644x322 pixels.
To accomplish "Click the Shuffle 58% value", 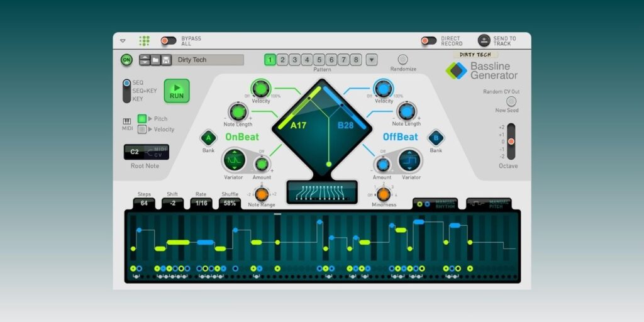I will click(x=230, y=203).
